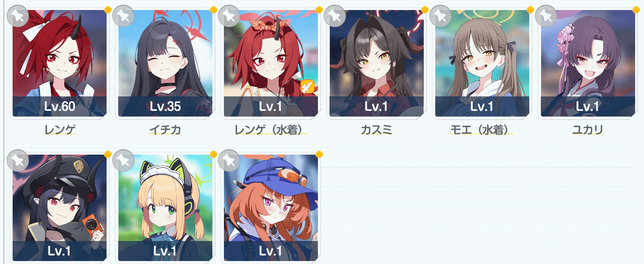Click the レンゲ name label
The height and width of the screenshot is (264, 644).
60,129
